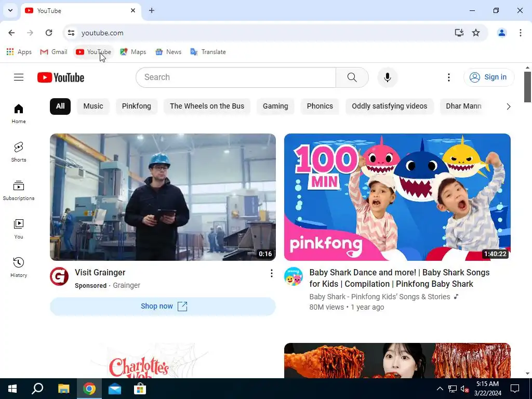Open the notification center icon

pyautogui.click(x=515, y=389)
